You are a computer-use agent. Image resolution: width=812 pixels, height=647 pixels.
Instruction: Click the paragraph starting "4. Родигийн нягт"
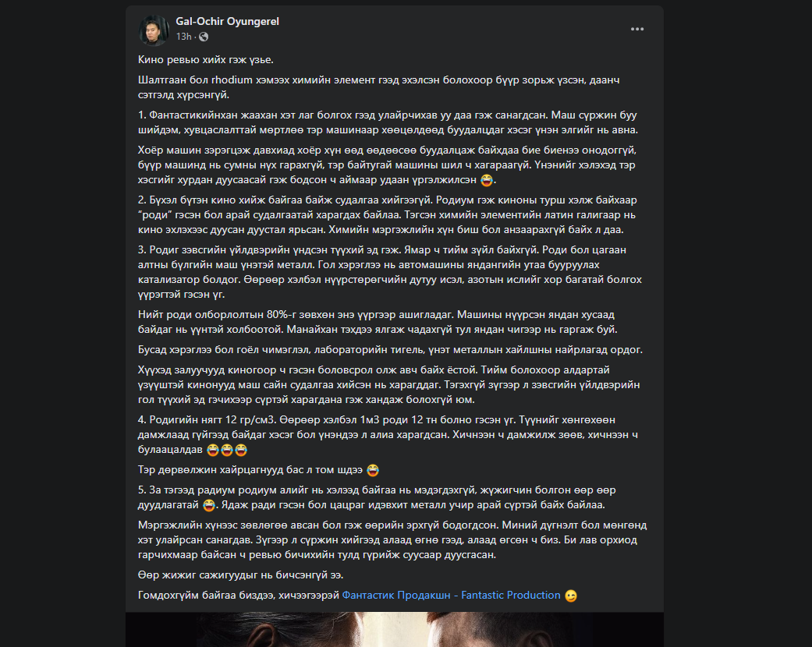coord(388,435)
